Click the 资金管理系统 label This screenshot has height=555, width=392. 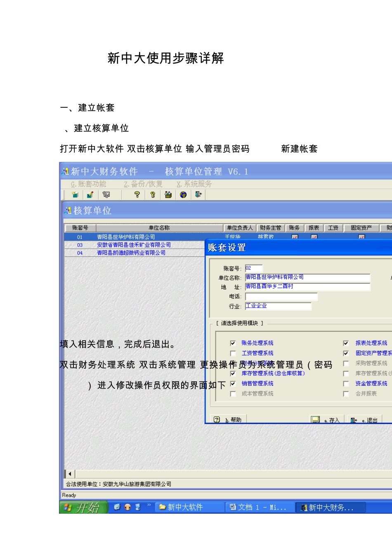371,384
